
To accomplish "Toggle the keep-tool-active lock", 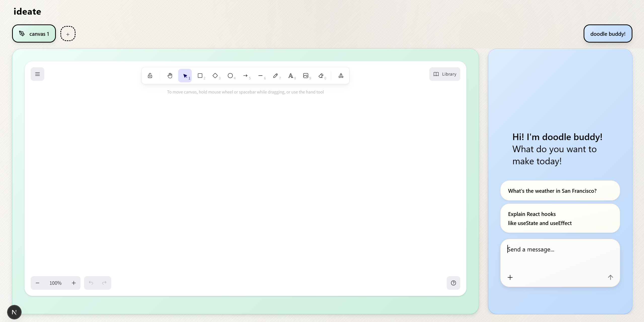I will coord(150,76).
